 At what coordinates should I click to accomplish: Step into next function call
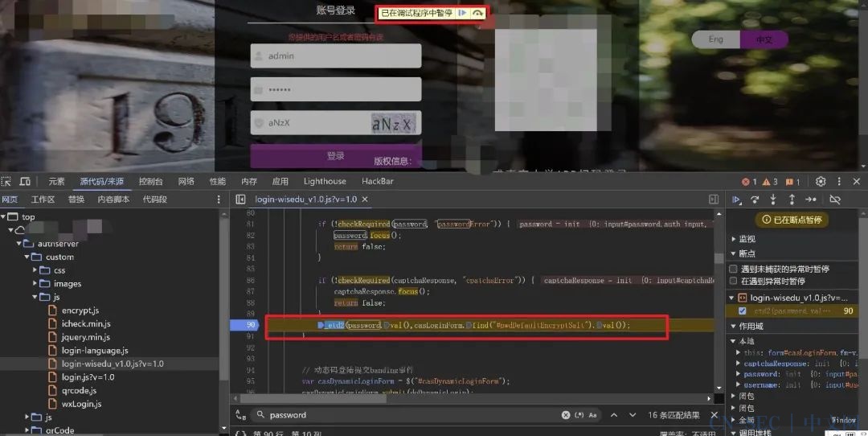point(773,199)
